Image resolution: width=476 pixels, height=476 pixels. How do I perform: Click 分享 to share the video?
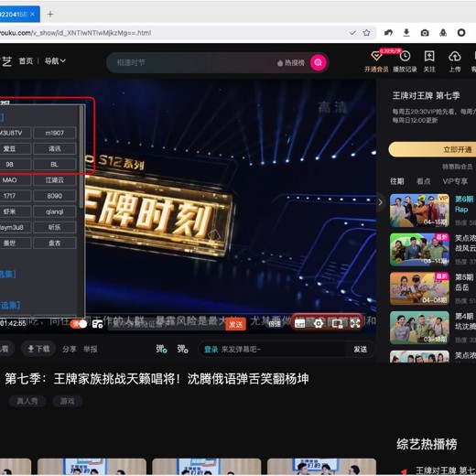[x=70, y=349]
